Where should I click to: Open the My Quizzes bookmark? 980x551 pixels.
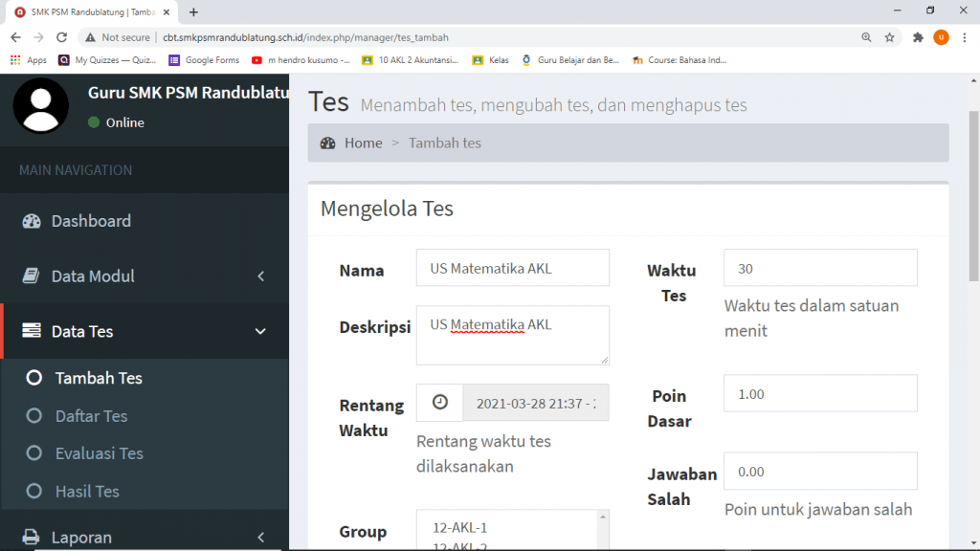click(107, 60)
